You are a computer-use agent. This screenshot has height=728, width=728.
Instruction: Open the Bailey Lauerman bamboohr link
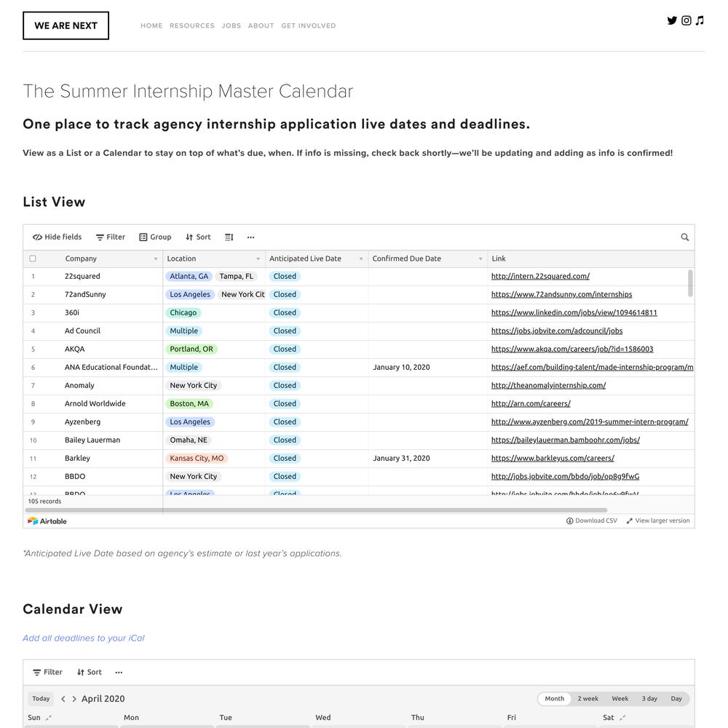click(566, 440)
